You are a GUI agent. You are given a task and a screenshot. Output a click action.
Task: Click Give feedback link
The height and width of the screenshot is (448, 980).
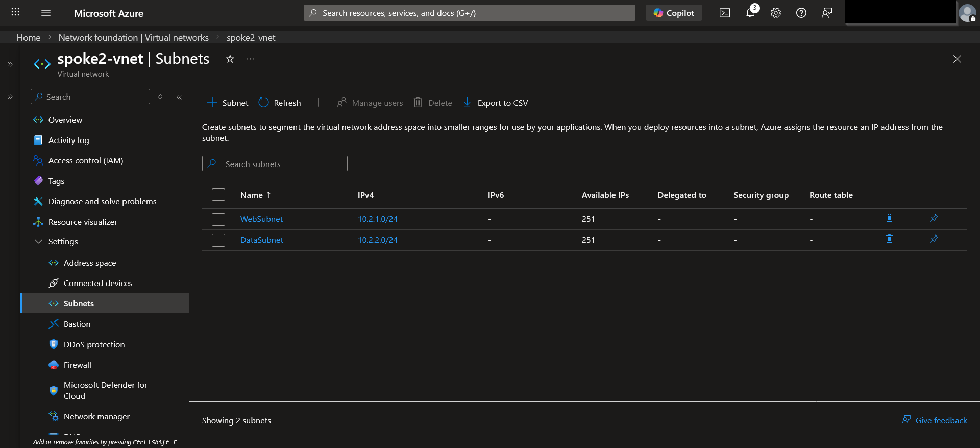pos(935,420)
